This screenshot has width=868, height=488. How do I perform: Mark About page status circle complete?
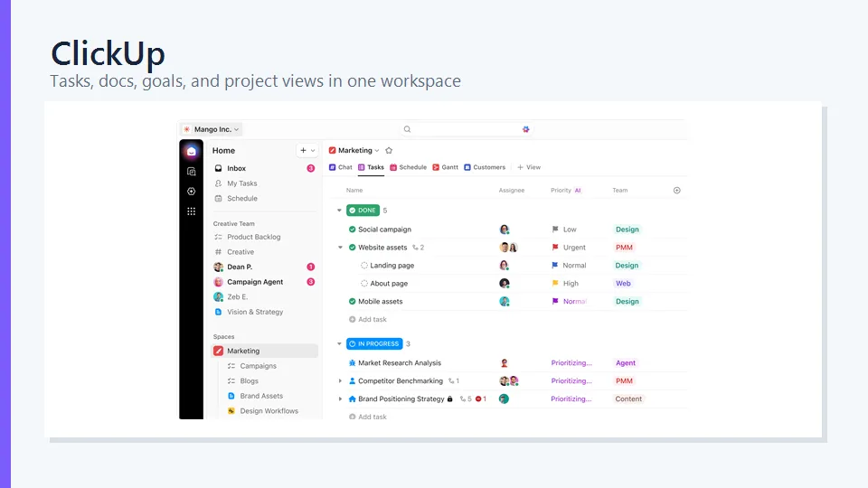pos(364,283)
